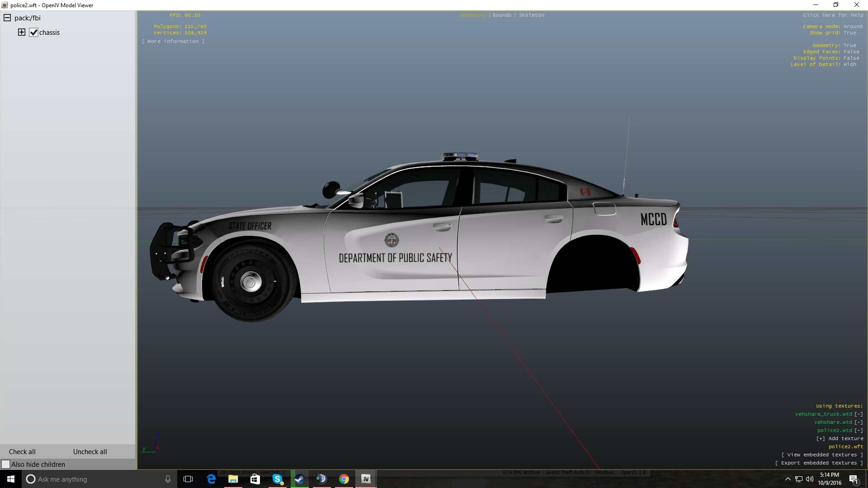Open Google Chrome from the taskbar
Screen dimensions: 868x488
tap(344, 479)
